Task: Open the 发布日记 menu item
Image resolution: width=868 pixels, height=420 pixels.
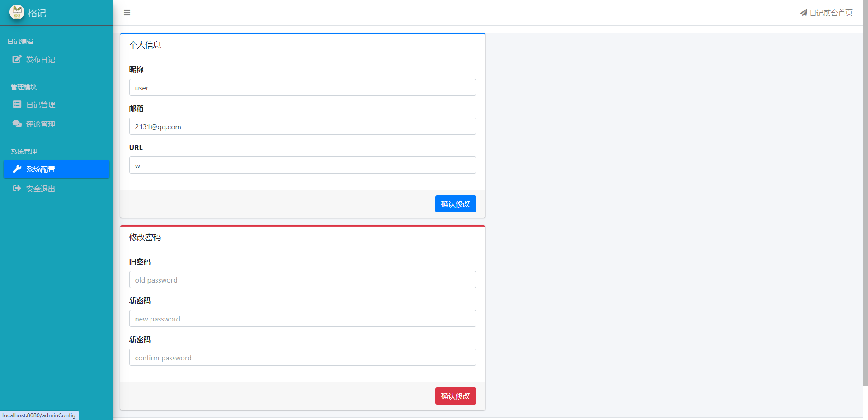Action: (41, 60)
